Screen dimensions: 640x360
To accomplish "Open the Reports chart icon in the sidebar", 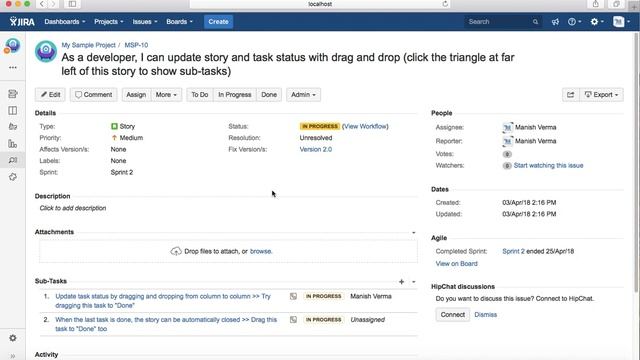I will coord(13,144).
